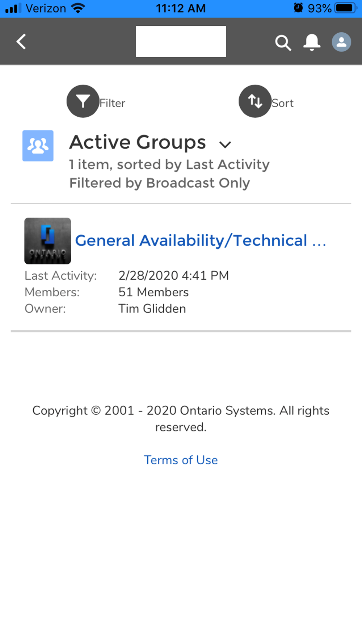Click the Sort text label
Viewport: 362px width, 644px height.
coord(282,103)
